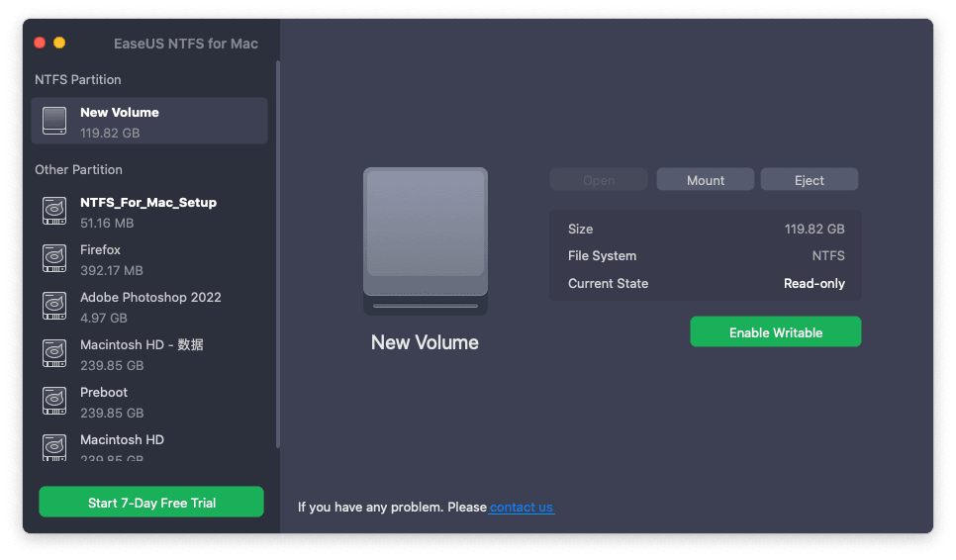Image resolution: width=956 pixels, height=560 pixels.
Task: Click the 4.97 GB size label
Action: pos(104,318)
